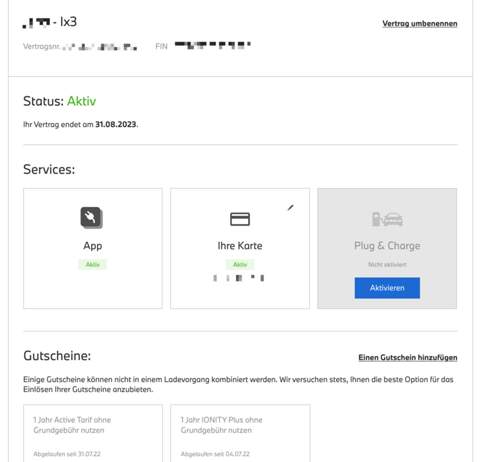The height and width of the screenshot is (462, 500).
Task: Click the Plug & Charge title
Action: click(387, 246)
